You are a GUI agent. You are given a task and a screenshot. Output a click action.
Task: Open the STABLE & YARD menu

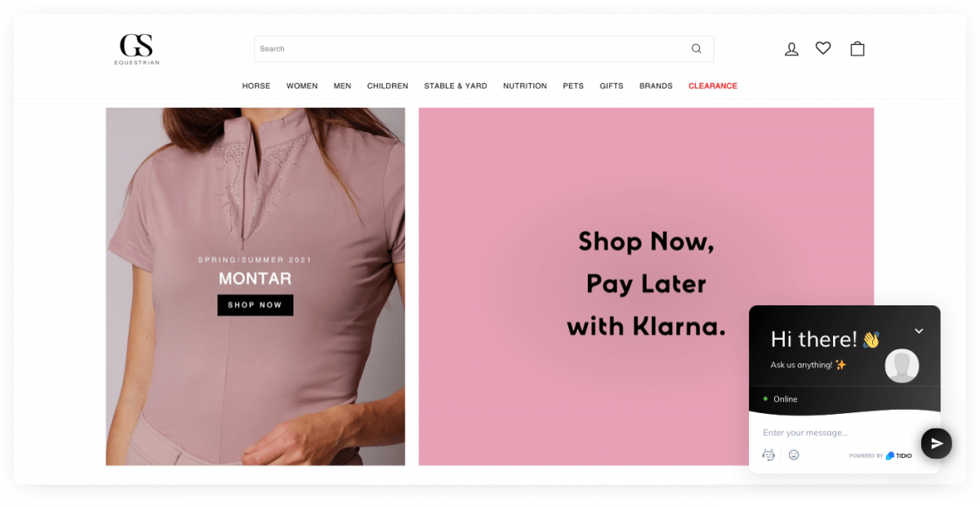click(456, 86)
